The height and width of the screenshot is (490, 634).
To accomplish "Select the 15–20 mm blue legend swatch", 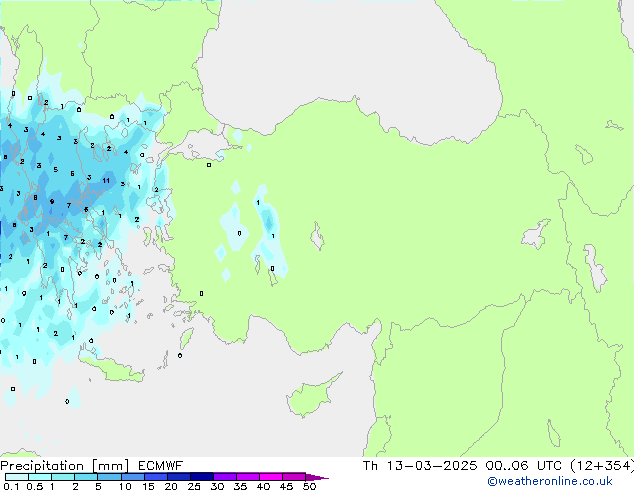I will [x=155, y=477].
